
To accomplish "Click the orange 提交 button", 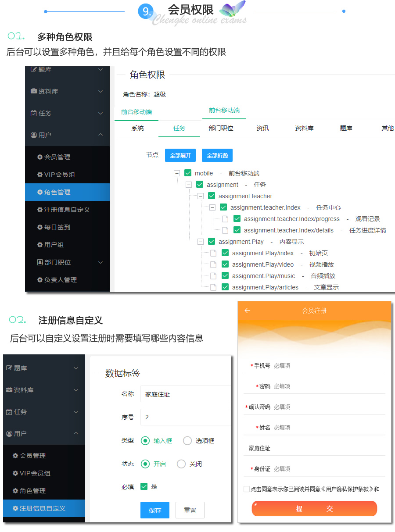I will (x=314, y=509).
